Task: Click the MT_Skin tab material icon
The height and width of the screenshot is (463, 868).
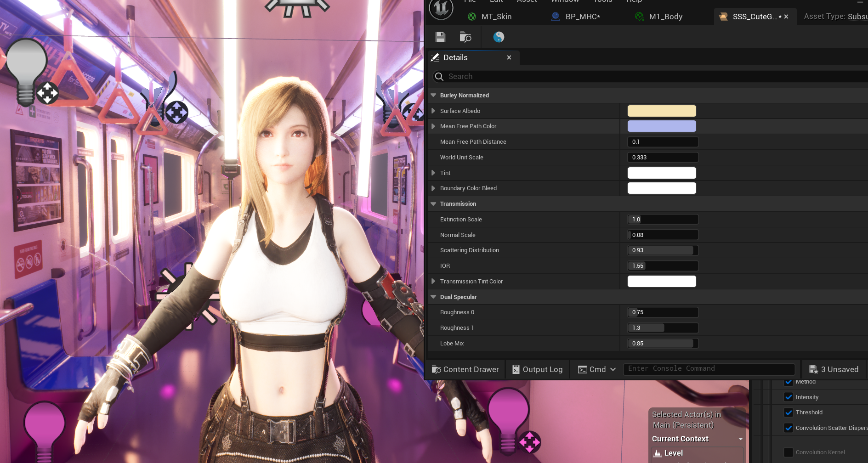Action: tap(472, 17)
